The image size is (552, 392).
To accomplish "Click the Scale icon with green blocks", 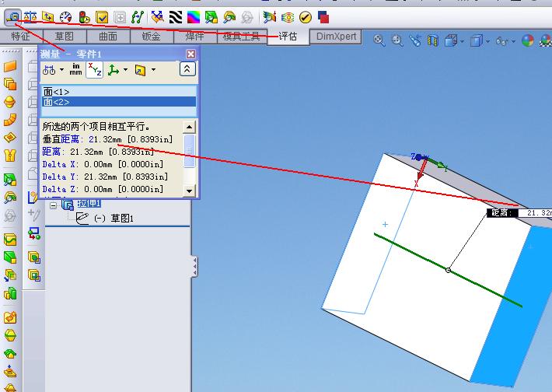I will pyautogui.click(x=10, y=293).
